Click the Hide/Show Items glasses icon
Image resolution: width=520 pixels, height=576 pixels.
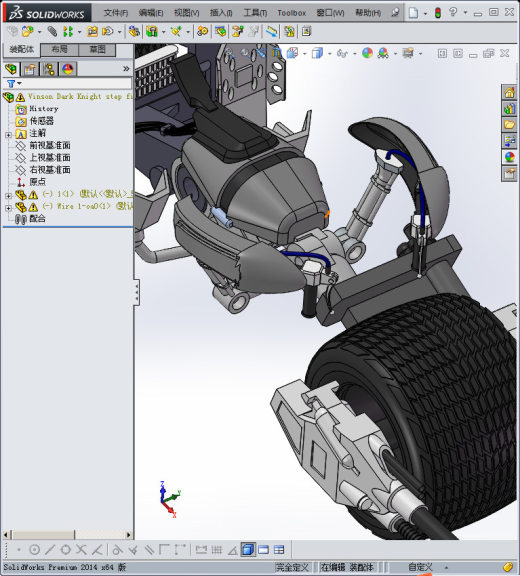(x=342, y=54)
